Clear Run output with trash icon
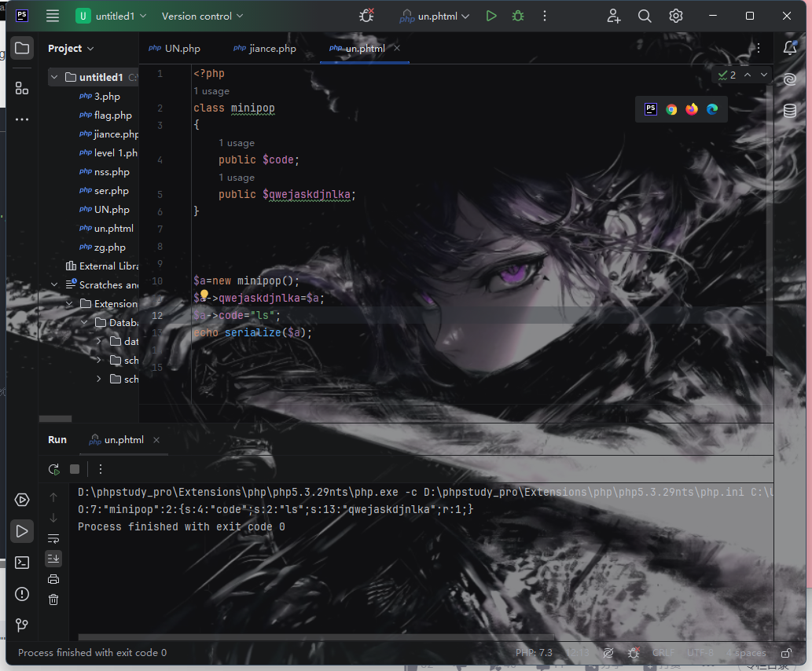The width and height of the screenshot is (812, 671). coord(53,599)
